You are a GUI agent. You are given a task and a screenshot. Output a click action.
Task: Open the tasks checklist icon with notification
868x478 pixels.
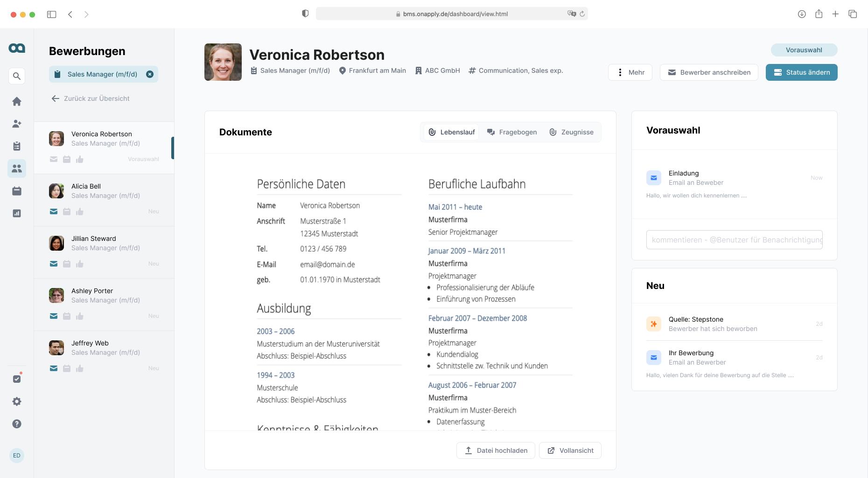pos(17,379)
